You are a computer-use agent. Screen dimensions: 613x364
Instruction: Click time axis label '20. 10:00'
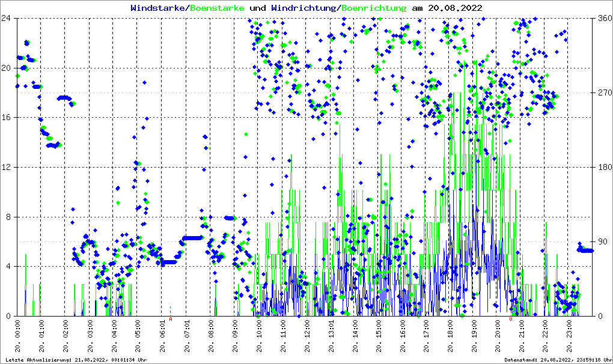click(x=258, y=336)
